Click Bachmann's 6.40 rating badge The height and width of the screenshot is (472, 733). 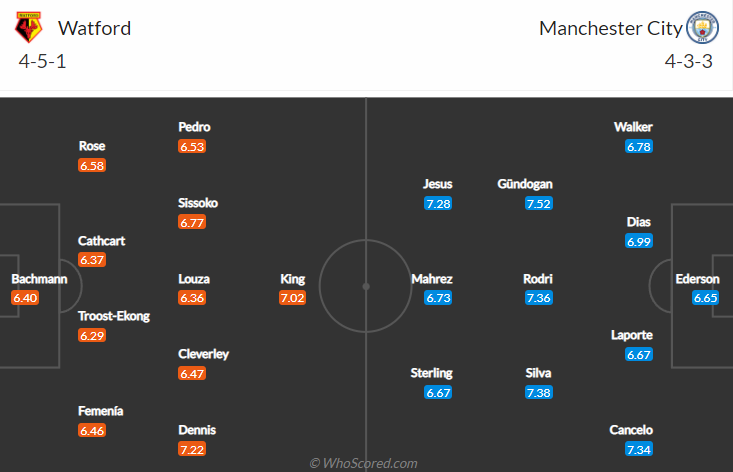pyautogui.click(x=25, y=298)
